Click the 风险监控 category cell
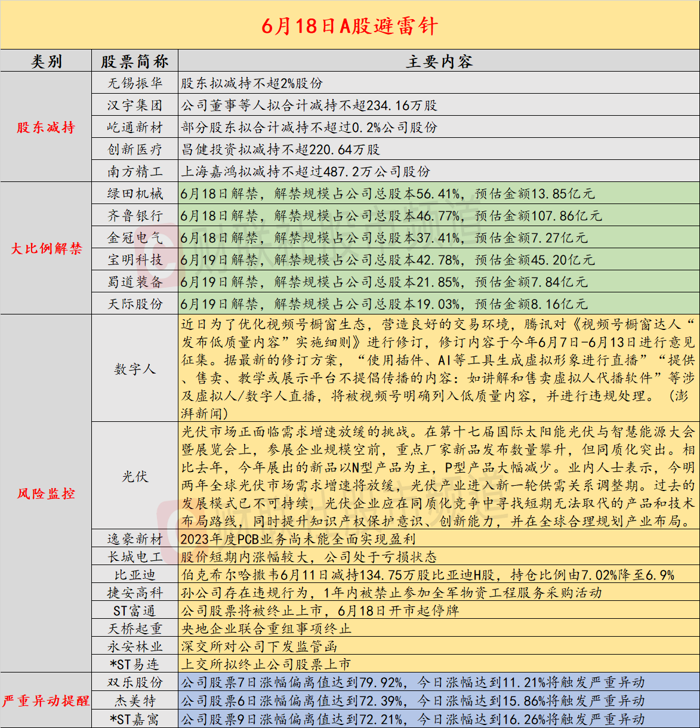The width and height of the screenshot is (700, 728). pyautogui.click(x=47, y=493)
